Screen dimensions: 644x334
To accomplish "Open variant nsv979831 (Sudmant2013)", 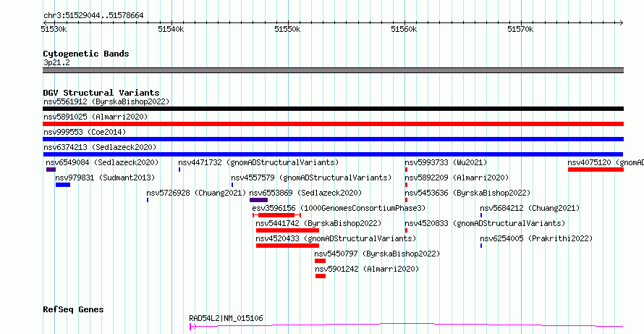I will click(x=105, y=178).
